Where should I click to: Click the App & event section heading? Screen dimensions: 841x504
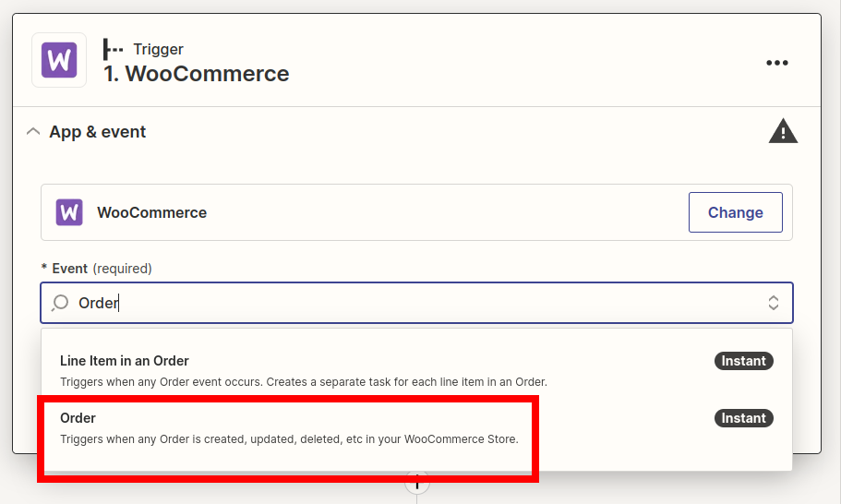pos(97,132)
